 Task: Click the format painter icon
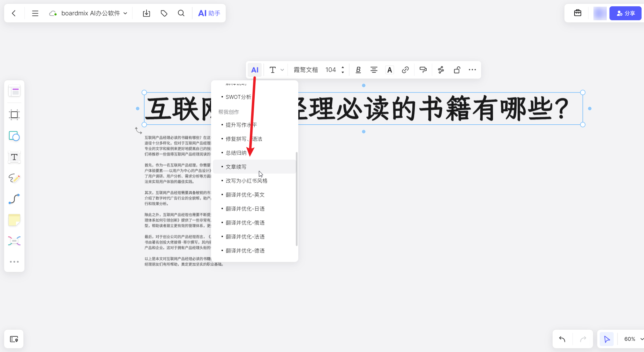coord(423,70)
